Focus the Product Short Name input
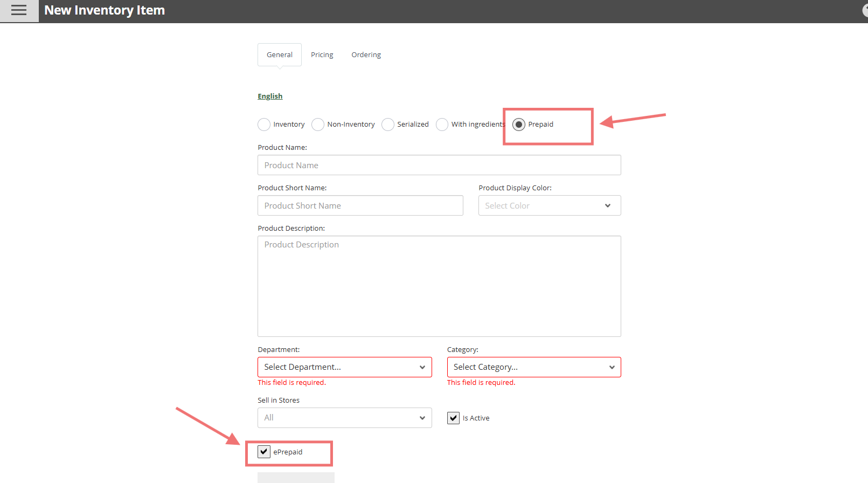Image resolution: width=868 pixels, height=483 pixels. 360,205
